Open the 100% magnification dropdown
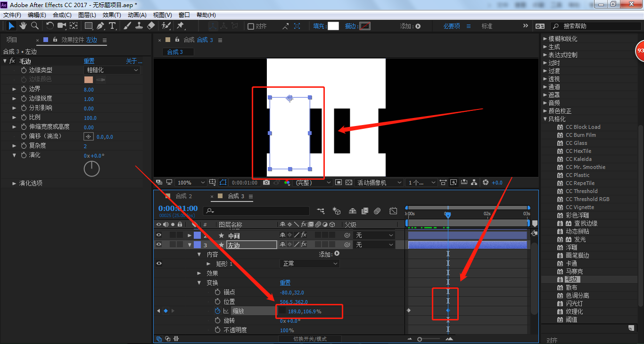The width and height of the screenshot is (644, 344). [191, 183]
